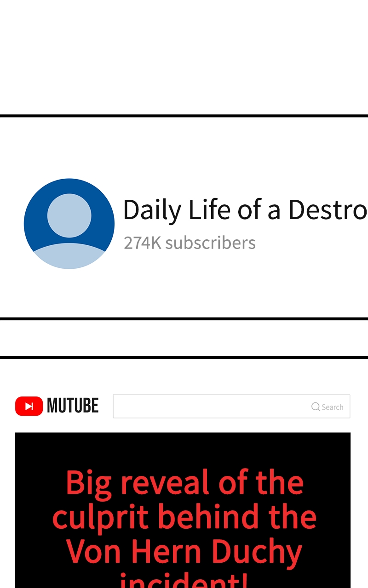Click the word "Daily" in the channel title
The height and width of the screenshot is (588, 368).
coord(152,210)
